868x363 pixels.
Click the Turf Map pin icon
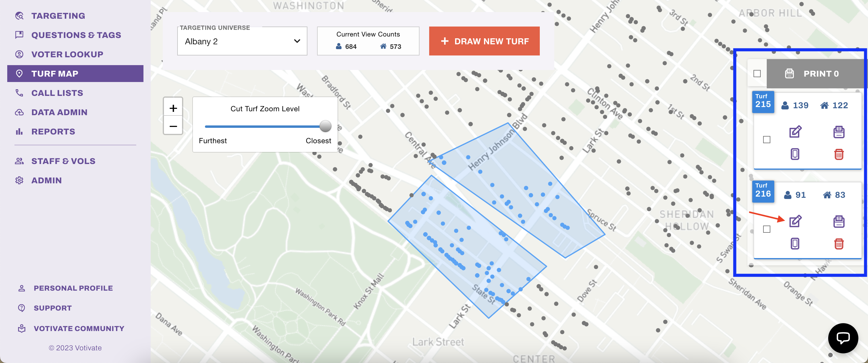pos(20,74)
